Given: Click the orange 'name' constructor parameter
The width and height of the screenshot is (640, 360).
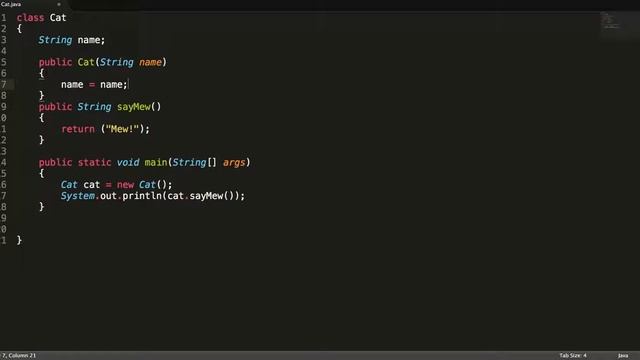Looking at the screenshot, I should click(150, 62).
